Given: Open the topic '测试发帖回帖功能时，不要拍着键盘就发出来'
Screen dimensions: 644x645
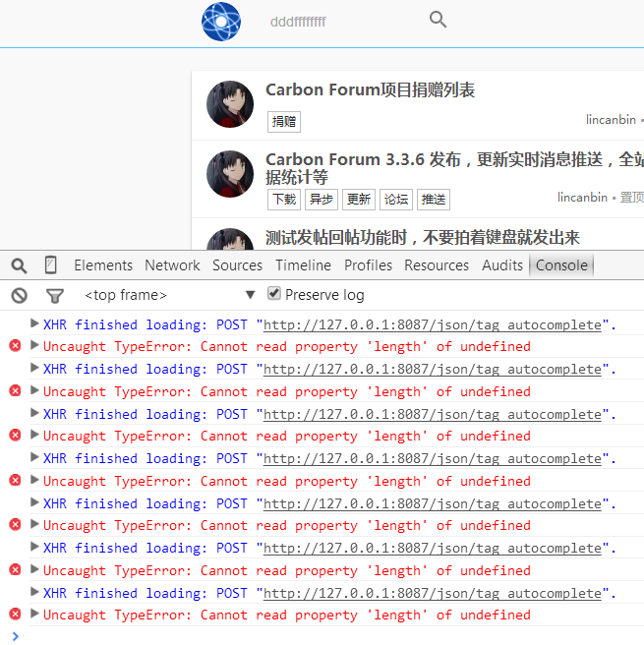Looking at the screenshot, I should pos(423,237).
